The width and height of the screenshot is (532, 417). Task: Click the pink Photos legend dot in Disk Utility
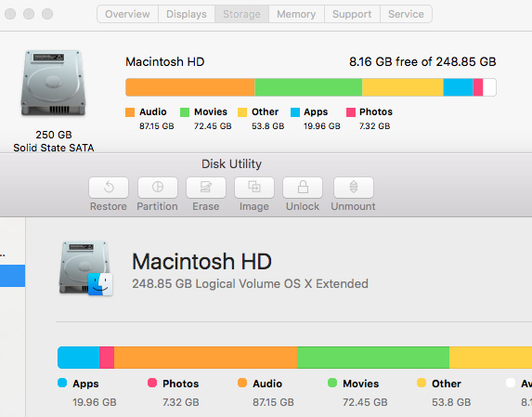[x=152, y=383]
